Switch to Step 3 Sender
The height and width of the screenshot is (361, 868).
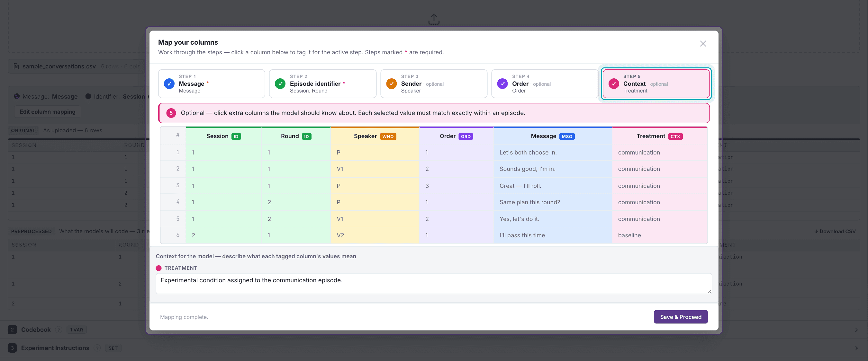(434, 84)
